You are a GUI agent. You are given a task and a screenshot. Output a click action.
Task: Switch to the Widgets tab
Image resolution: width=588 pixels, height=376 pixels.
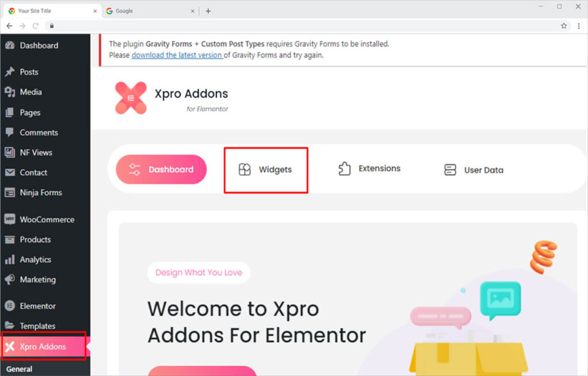[265, 169]
